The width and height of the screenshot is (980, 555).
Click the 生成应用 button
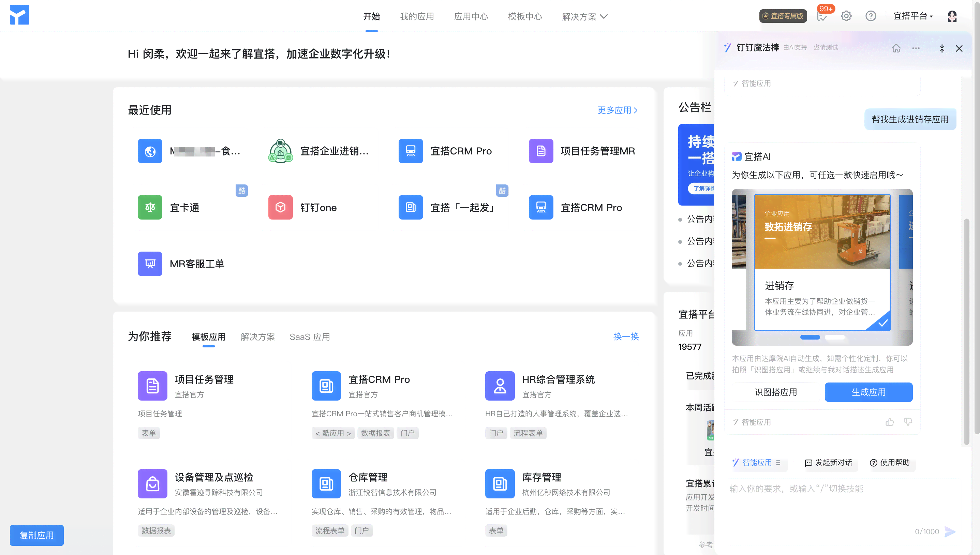[x=868, y=392]
